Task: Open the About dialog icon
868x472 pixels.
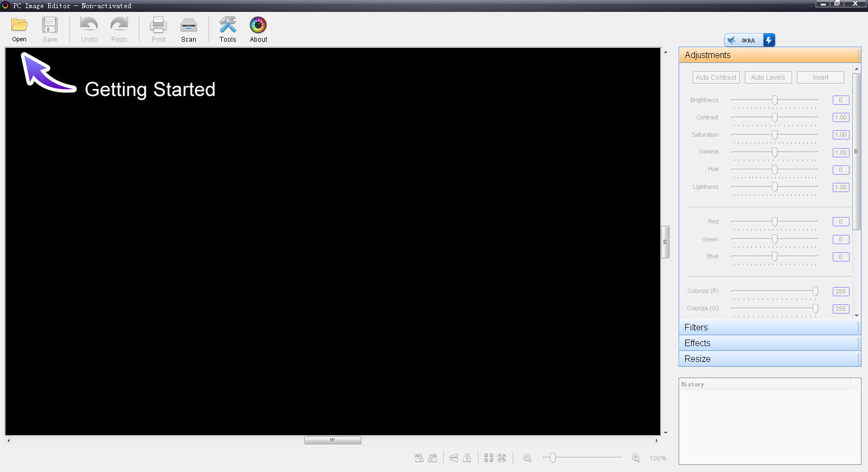Action: [258, 25]
